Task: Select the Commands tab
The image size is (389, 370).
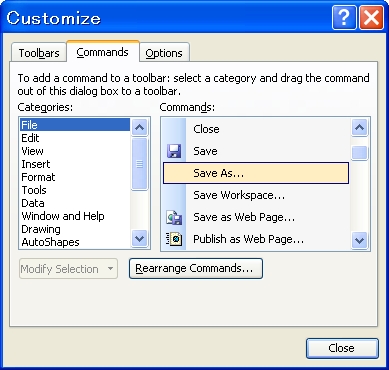Action: [103, 52]
